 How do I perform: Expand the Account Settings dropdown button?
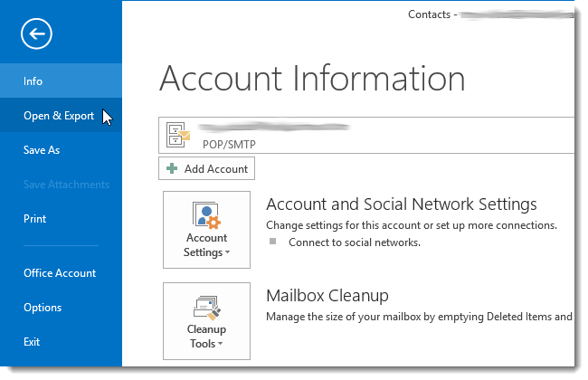pos(206,230)
